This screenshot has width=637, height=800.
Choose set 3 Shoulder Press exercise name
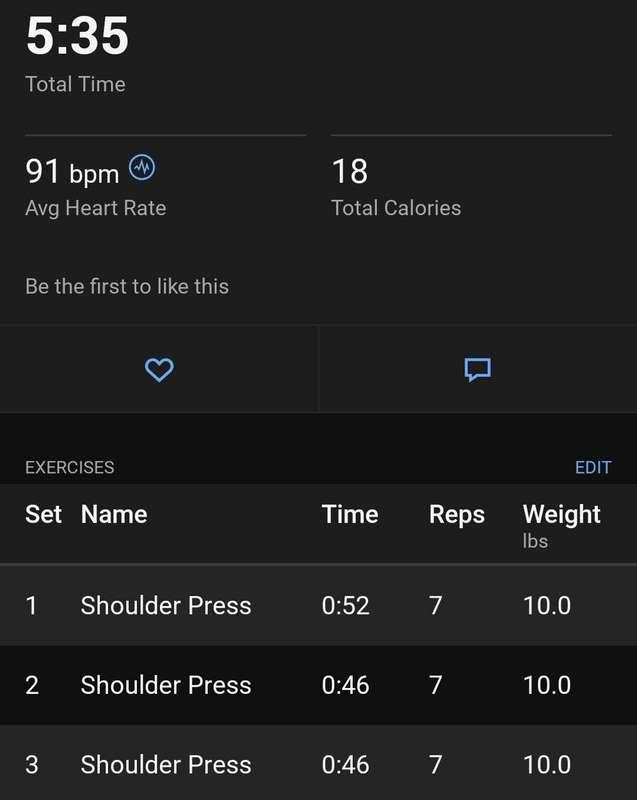(x=166, y=765)
